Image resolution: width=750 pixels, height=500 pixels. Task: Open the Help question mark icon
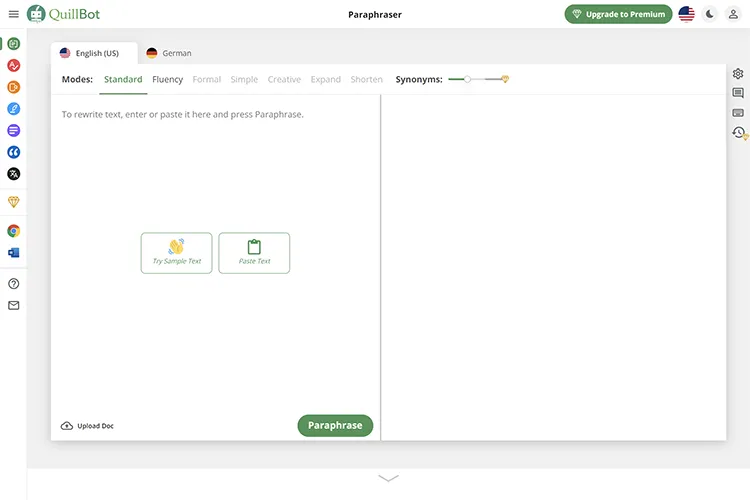point(13,284)
